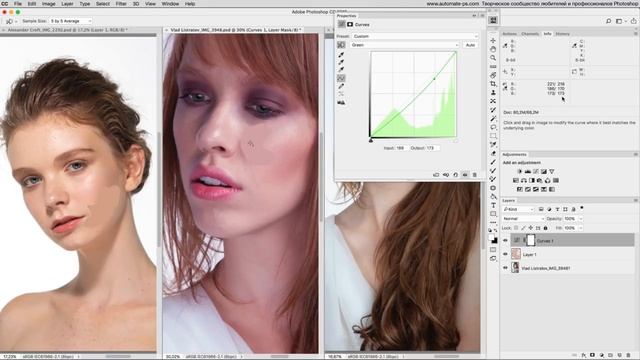
Task: Open the File menu
Action: [x=18, y=4]
